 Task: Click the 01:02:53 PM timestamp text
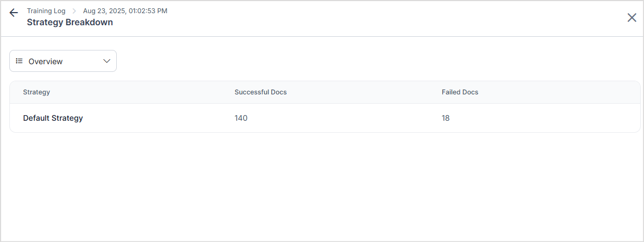click(x=147, y=11)
